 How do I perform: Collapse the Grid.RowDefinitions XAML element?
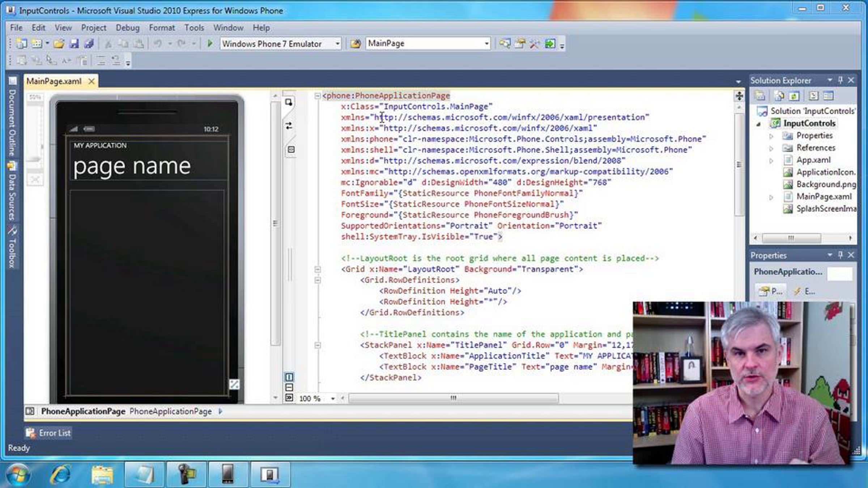(x=318, y=280)
